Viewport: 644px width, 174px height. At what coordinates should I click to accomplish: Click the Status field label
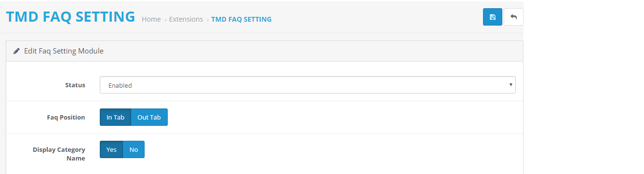pyautogui.click(x=75, y=85)
